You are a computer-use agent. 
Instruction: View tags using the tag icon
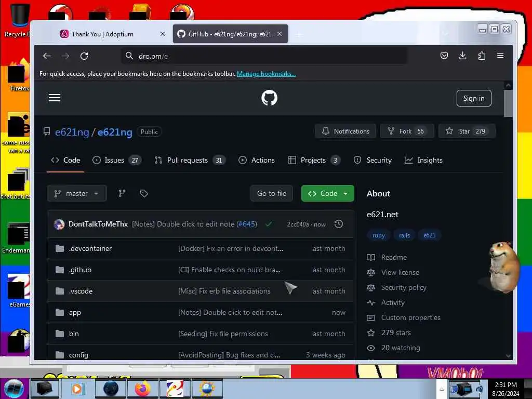click(x=144, y=193)
